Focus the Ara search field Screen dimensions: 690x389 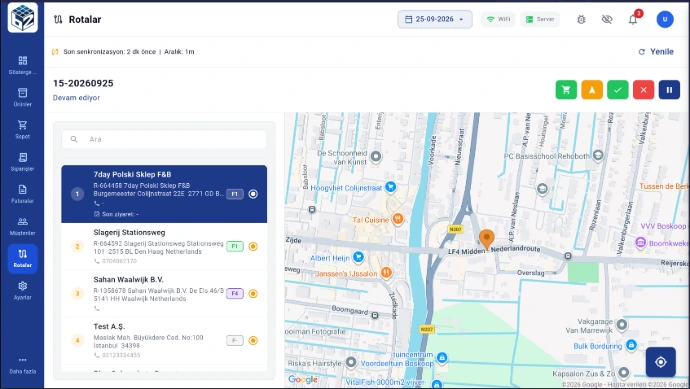click(164, 139)
